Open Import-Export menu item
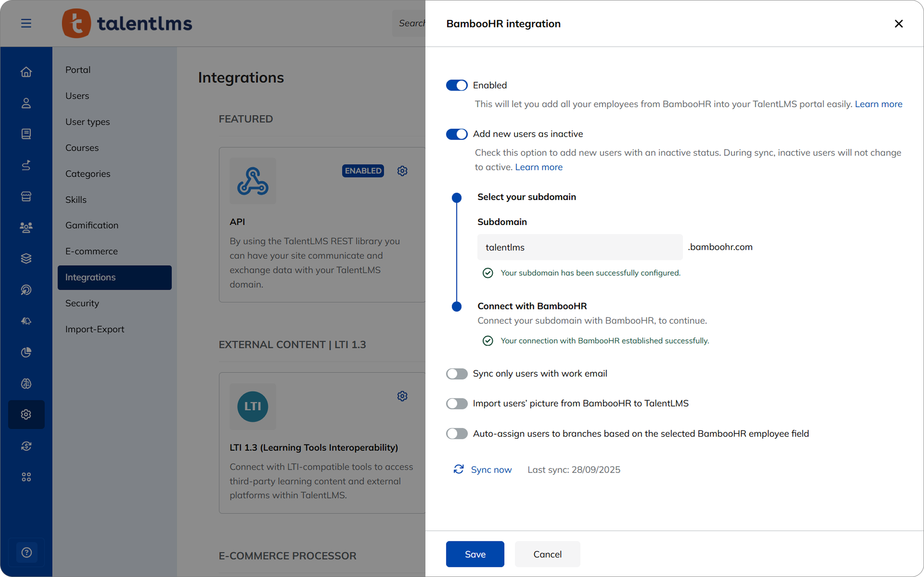The image size is (924, 577). tap(114, 329)
